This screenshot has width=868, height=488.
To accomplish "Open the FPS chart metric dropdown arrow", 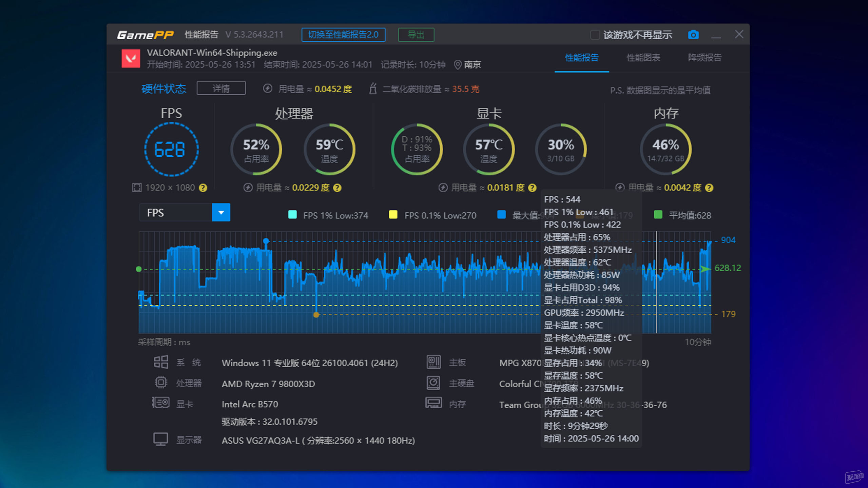I will point(221,213).
